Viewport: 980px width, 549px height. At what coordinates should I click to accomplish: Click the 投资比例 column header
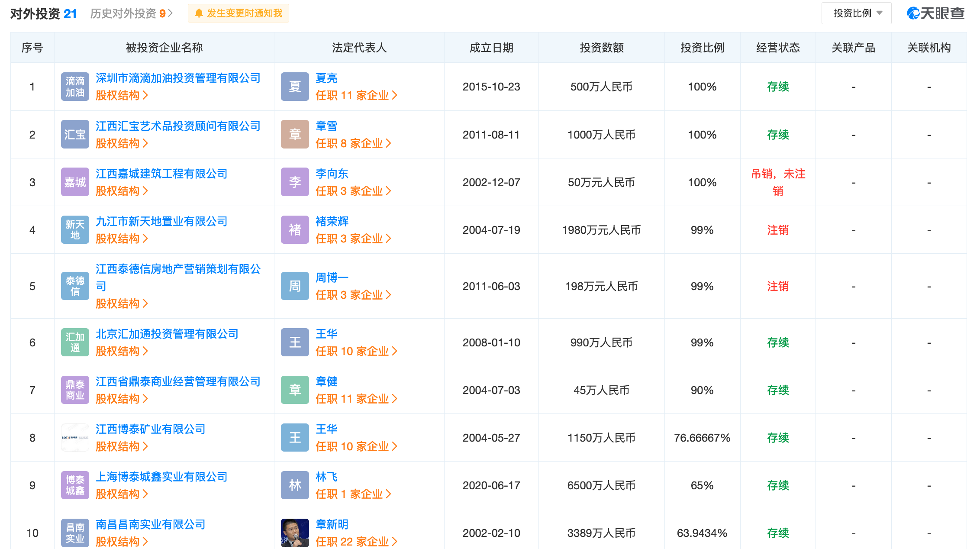(x=702, y=48)
